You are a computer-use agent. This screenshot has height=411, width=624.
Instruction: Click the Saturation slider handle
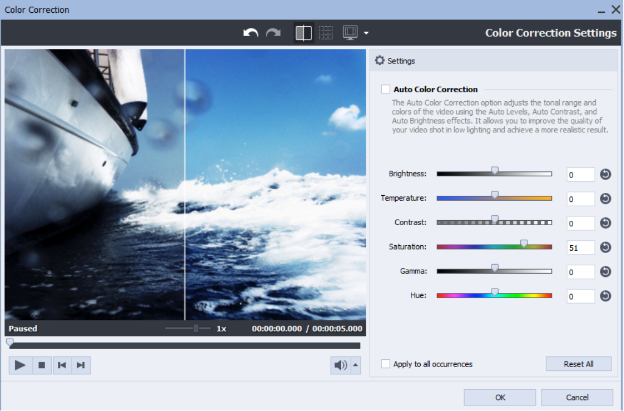524,243
